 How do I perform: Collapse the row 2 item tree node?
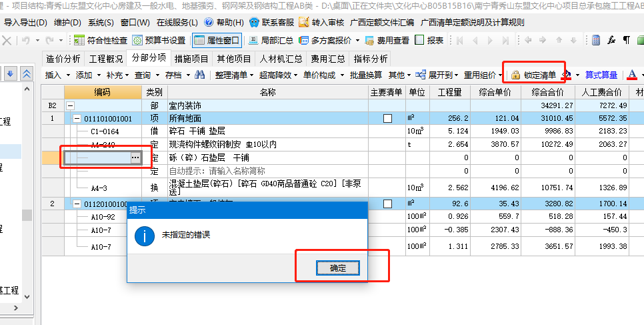pos(77,204)
